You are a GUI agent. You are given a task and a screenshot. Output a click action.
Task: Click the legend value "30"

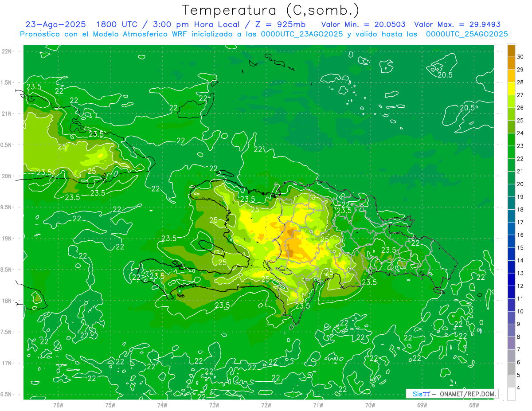(x=520, y=56)
